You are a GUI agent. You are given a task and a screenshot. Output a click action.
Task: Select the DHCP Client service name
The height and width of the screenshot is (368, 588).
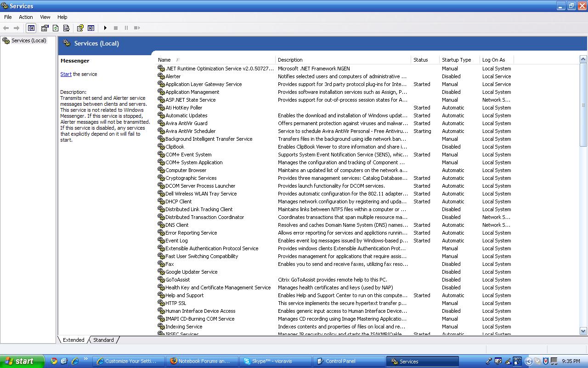pyautogui.click(x=179, y=201)
